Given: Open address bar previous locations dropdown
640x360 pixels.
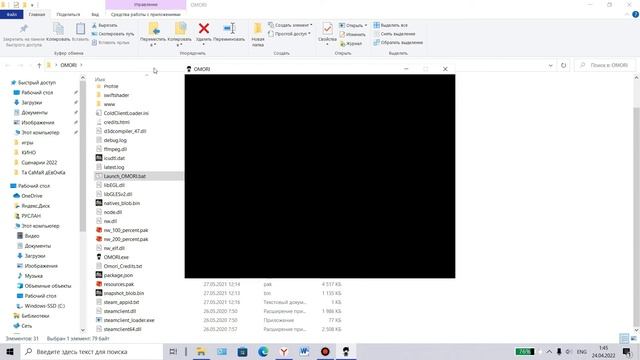Looking at the screenshot, I should tap(551, 65).
